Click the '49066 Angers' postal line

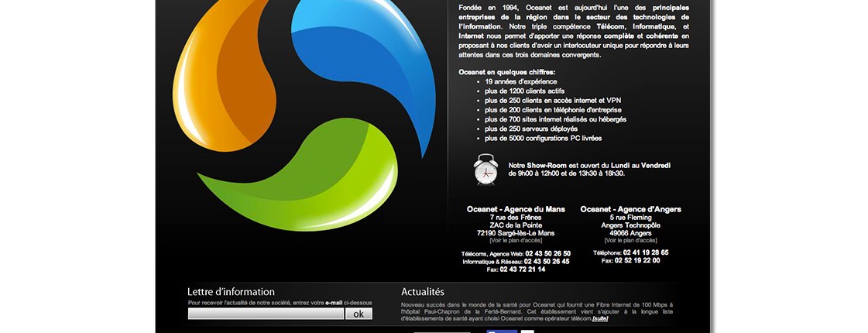click(630, 233)
